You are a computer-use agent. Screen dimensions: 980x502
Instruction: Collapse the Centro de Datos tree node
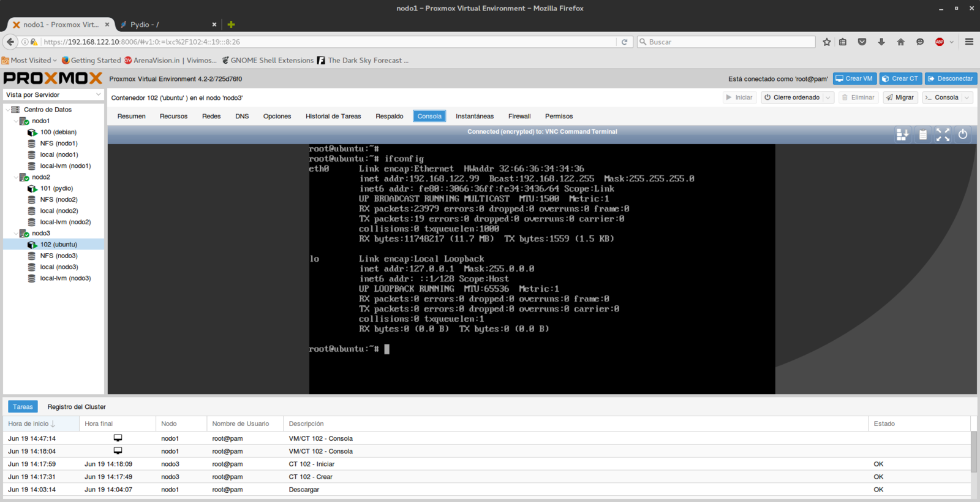8,110
